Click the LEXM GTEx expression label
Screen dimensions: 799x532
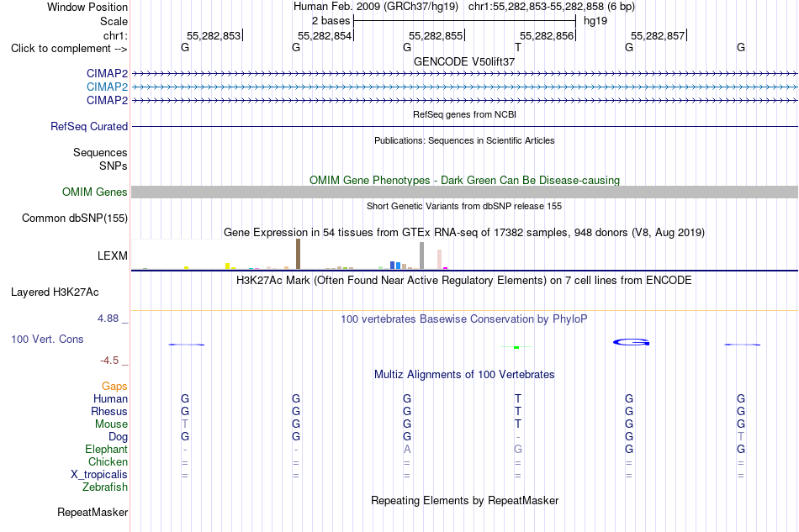113,255
